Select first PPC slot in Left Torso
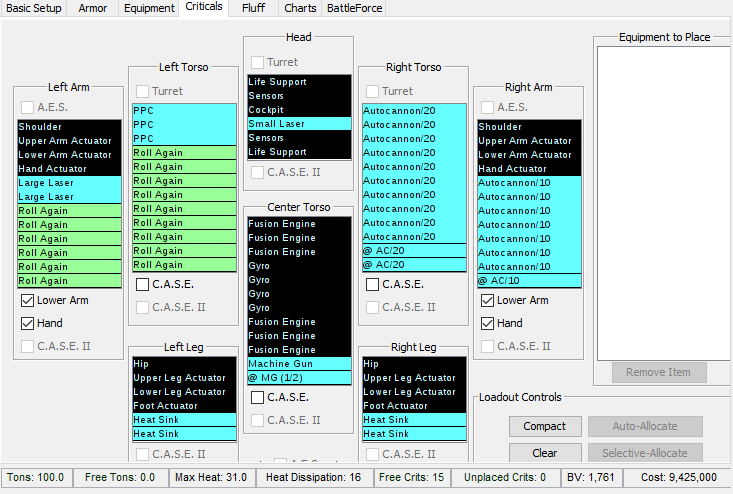Screen dimensions: 733x494 pyautogui.click(x=184, y=111)
